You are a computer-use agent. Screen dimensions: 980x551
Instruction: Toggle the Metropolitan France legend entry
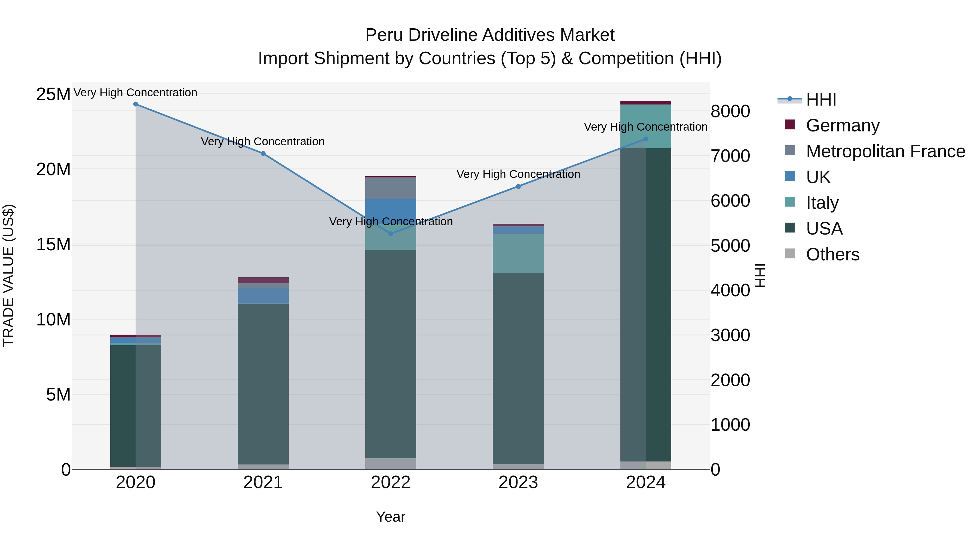[x=875, y=151]
